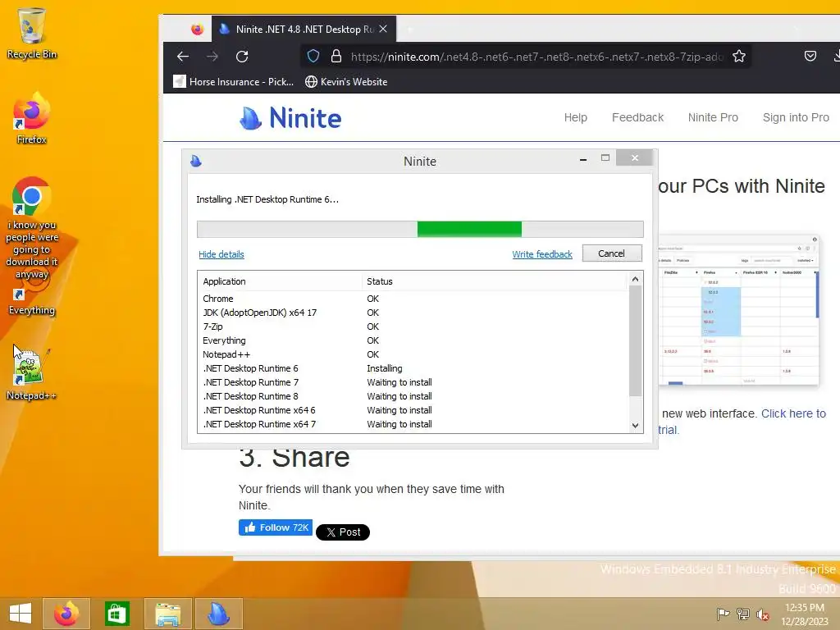
Task: Select the .NET Desktop Runtime x64 7 row
Action: 413,424
